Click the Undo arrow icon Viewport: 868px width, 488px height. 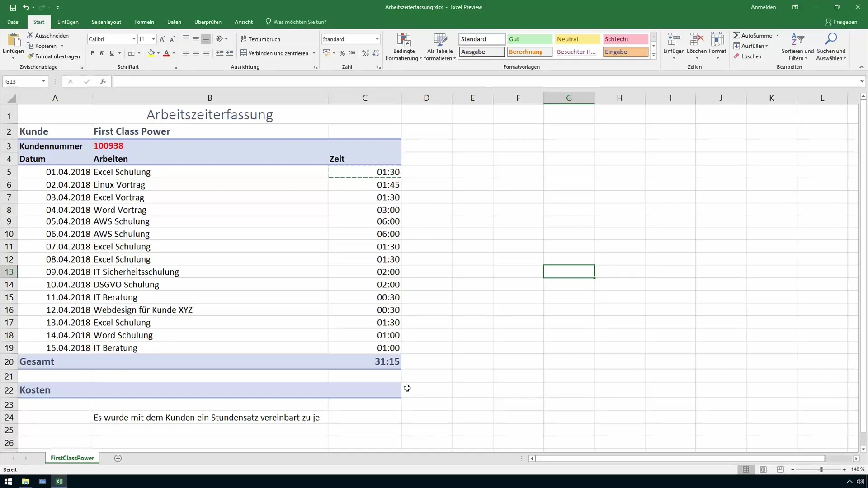[26, 7]
